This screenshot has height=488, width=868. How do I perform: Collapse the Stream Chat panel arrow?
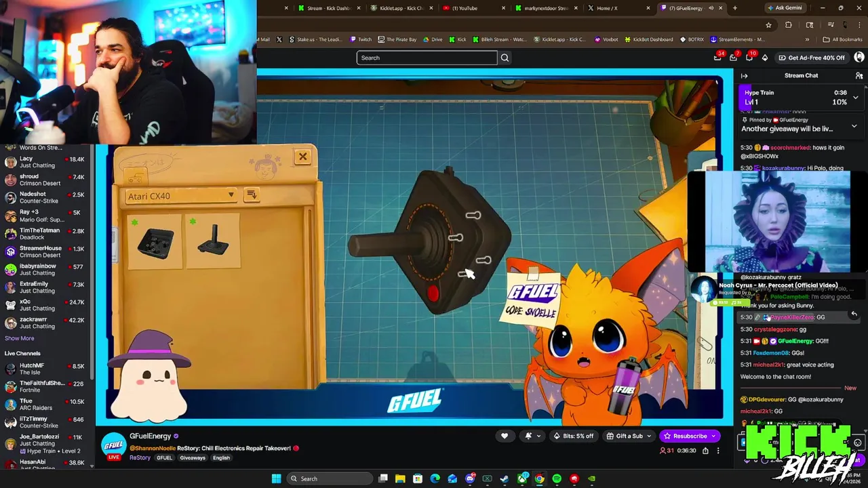(x=744, y=76)
